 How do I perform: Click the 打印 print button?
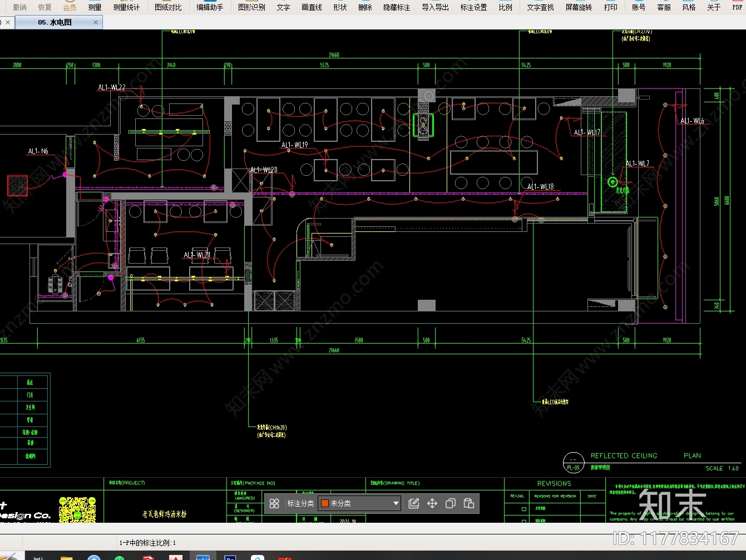pos(610,7)
